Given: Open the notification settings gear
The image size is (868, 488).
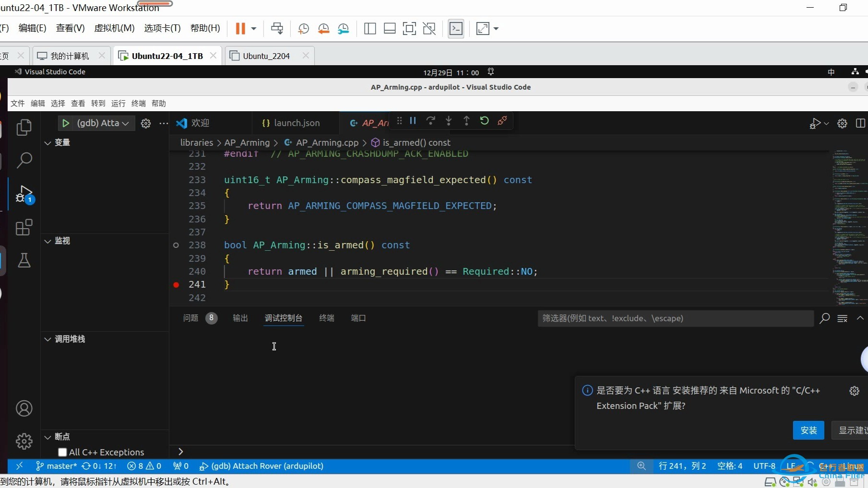Looking at the screenshot, I should tap(855, 391).
